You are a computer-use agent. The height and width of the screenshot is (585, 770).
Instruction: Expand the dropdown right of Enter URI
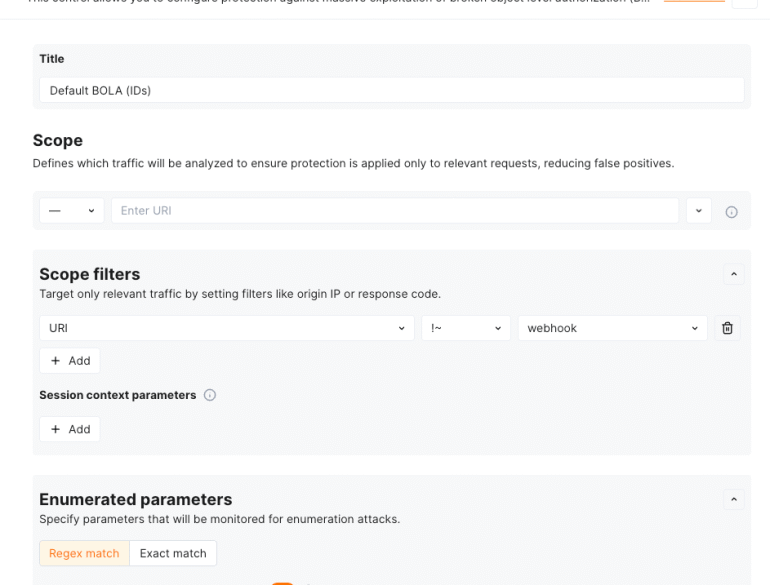698,211
